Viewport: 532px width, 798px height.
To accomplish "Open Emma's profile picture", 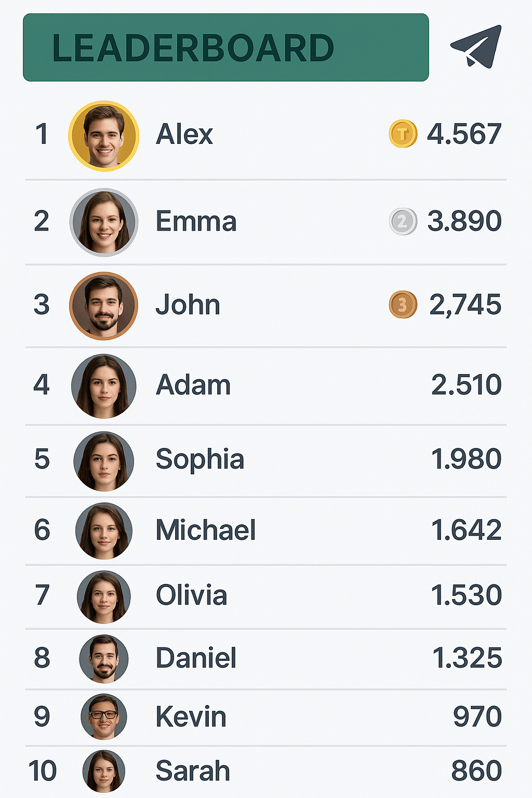I will (x=104, y=222).
